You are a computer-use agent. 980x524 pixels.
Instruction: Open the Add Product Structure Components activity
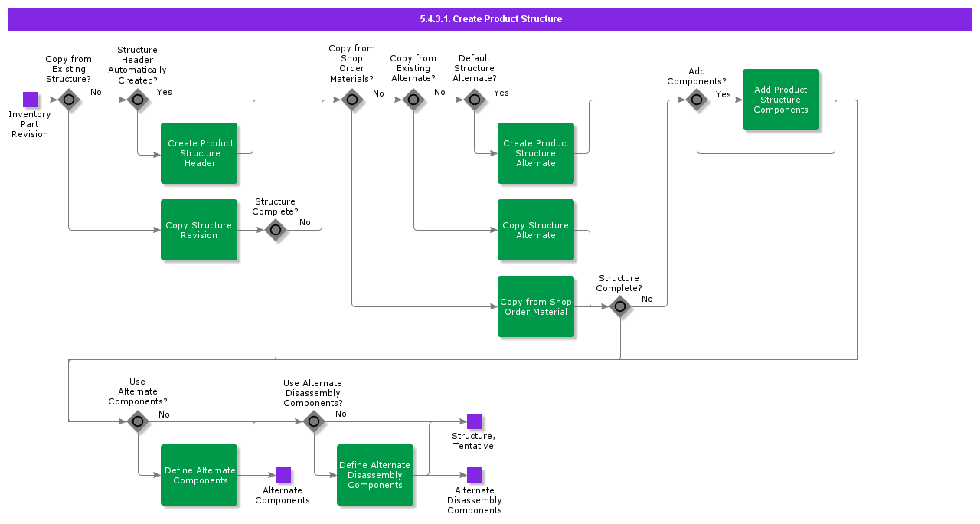pos(780,100)
